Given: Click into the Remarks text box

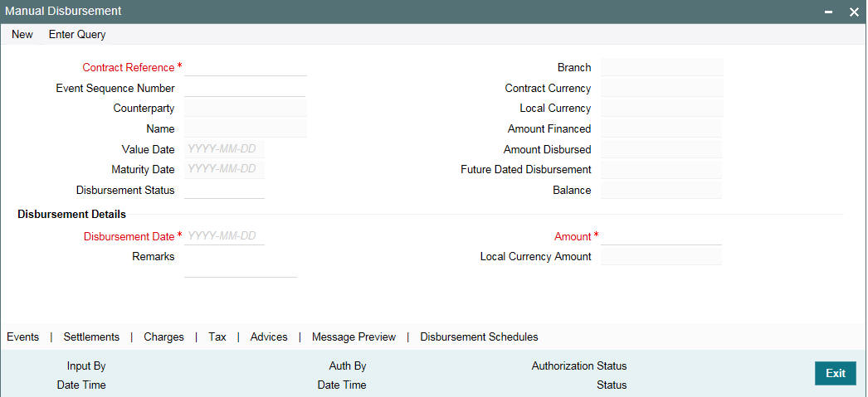Looking at the screenshot, I should [x=241, y=264].
